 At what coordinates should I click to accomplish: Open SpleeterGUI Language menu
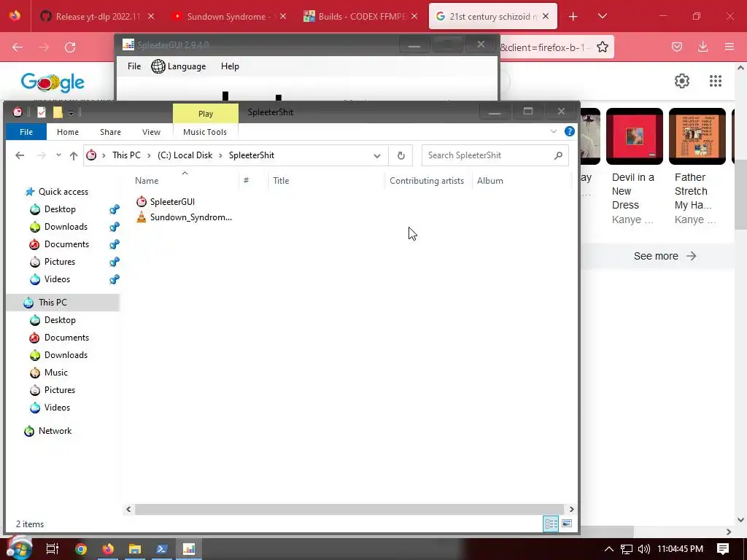click(179, 66)
